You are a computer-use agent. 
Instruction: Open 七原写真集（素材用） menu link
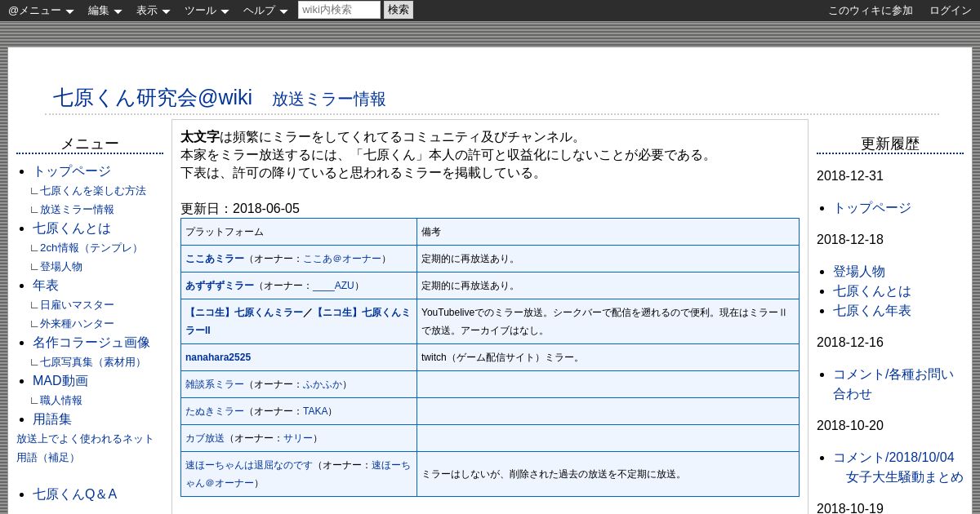tap(93, 362)
